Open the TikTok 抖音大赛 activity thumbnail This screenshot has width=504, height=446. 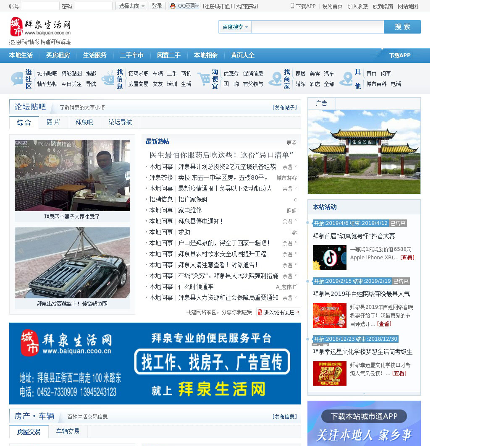pos(330,258)
